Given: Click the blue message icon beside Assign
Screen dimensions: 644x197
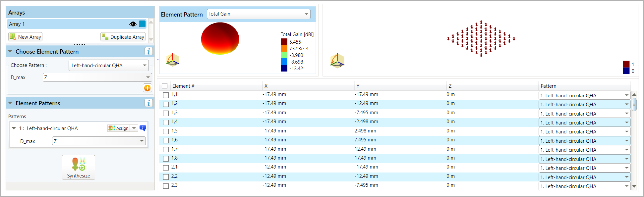Looking at the screenshot, I should point(143,128).
